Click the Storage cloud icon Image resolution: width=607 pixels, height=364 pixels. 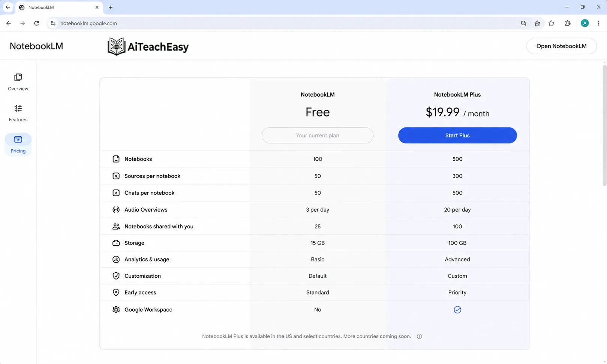pos(116,243)
